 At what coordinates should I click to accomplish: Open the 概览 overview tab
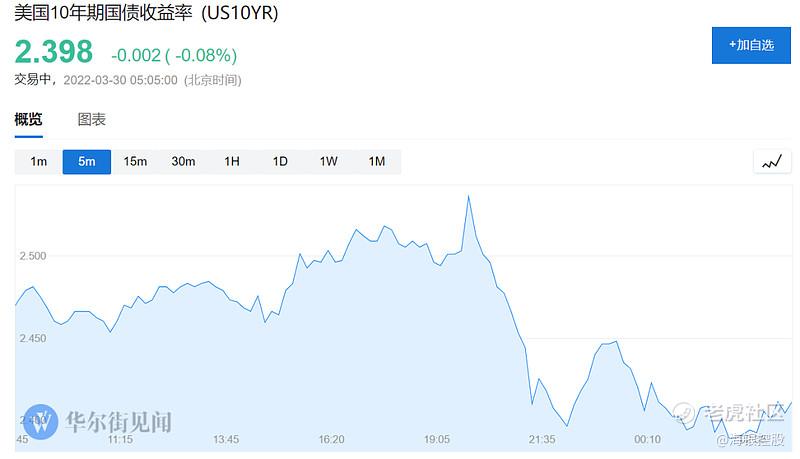(29, 120)
